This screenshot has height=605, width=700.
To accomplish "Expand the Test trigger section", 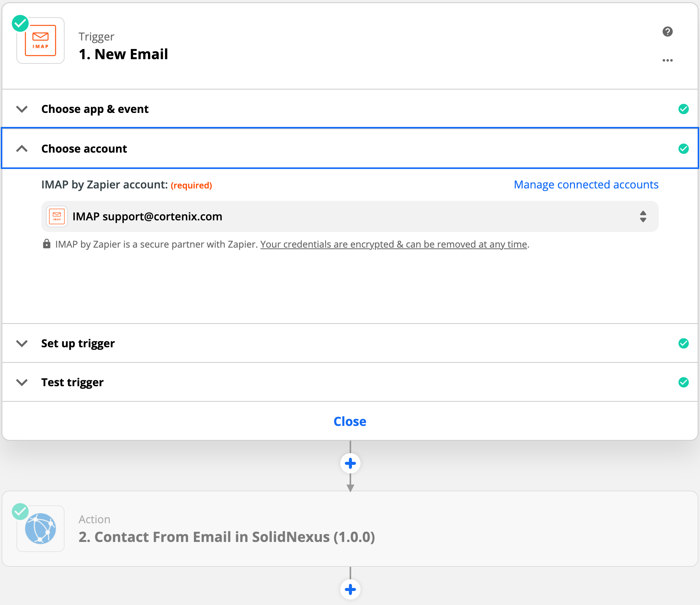I will point(22,382).
